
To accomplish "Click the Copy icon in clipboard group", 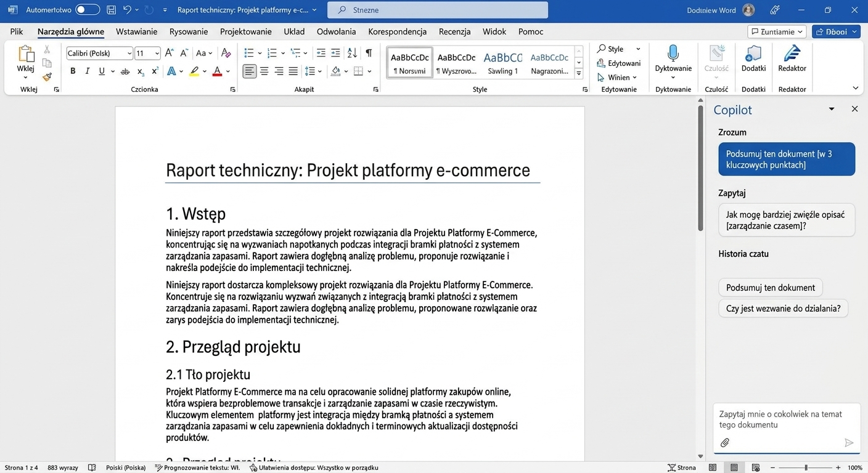I will point(47,63).
